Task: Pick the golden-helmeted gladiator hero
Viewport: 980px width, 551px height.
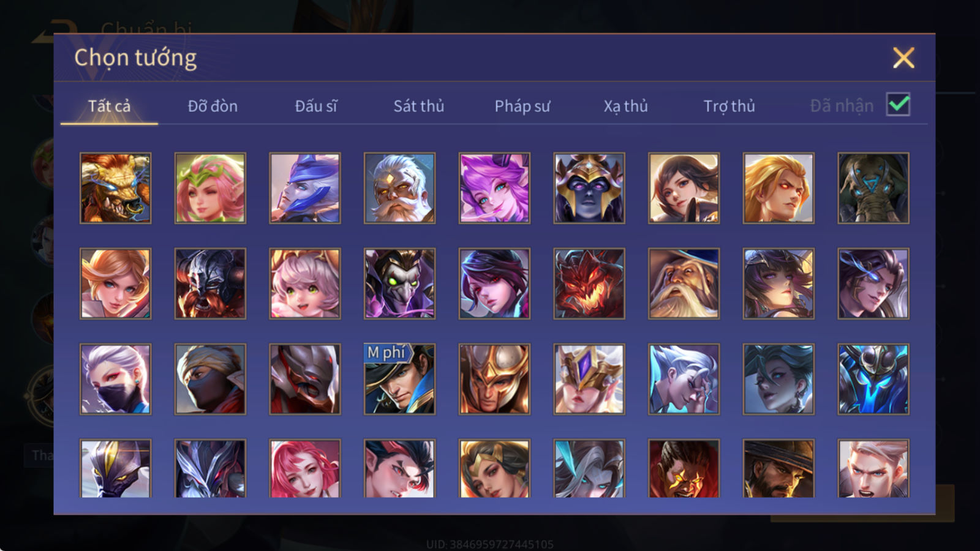Action: coord(494,379)
